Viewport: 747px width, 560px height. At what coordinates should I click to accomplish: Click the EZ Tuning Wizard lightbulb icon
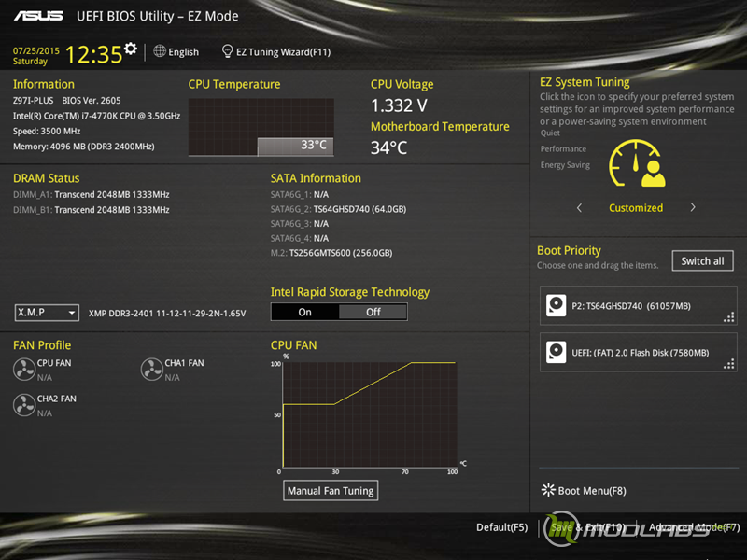227,51
